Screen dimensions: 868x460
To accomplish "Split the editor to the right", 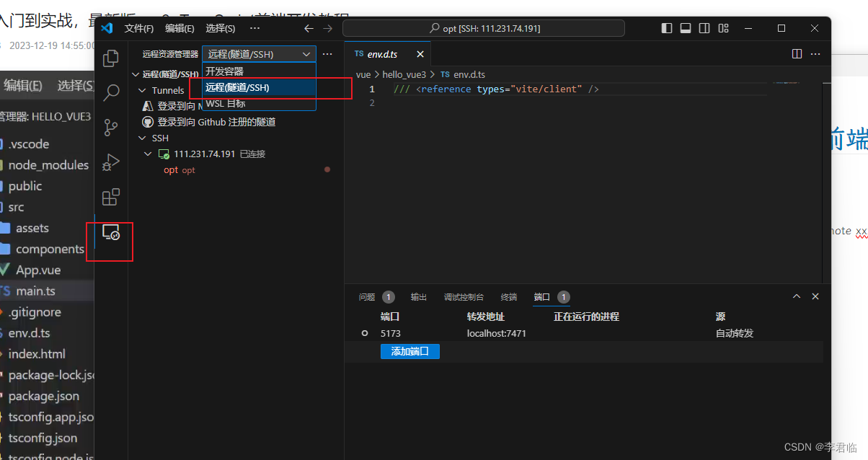I will [x=797, y=54].
